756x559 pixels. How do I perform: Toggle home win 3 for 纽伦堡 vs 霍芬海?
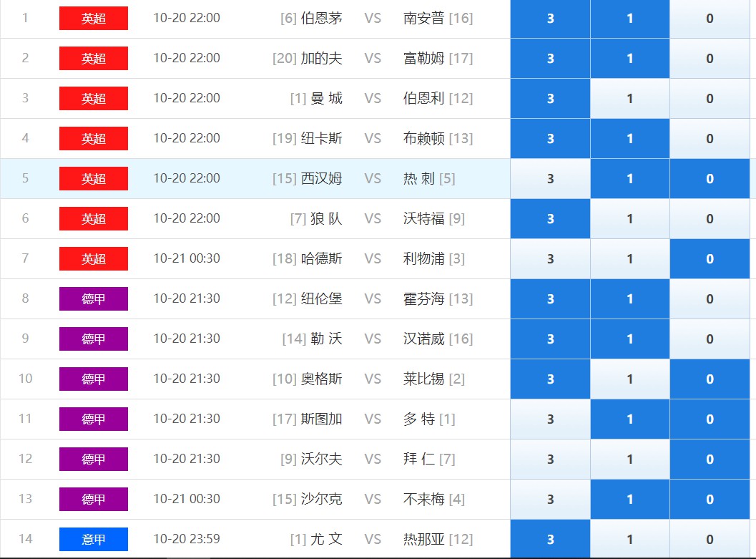click(550, 298)
